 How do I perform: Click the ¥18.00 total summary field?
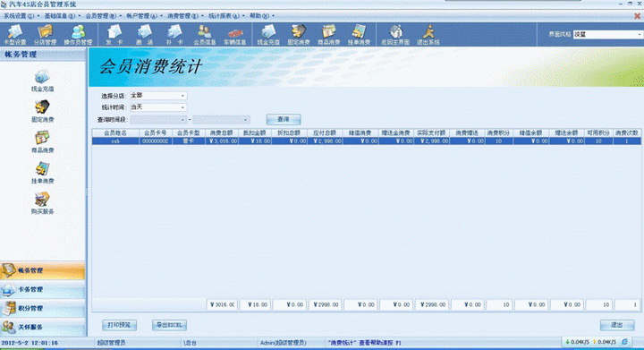(x=255, y=305)
